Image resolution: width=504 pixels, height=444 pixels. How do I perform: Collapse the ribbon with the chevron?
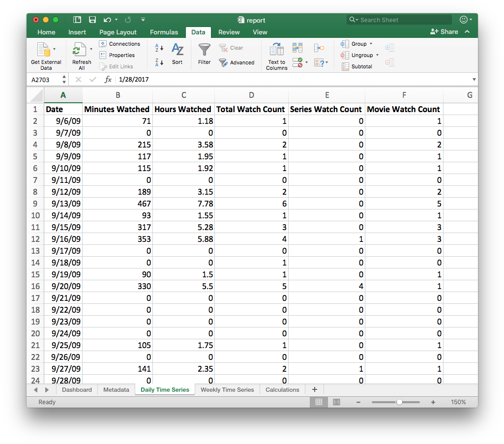click(467, 32)
